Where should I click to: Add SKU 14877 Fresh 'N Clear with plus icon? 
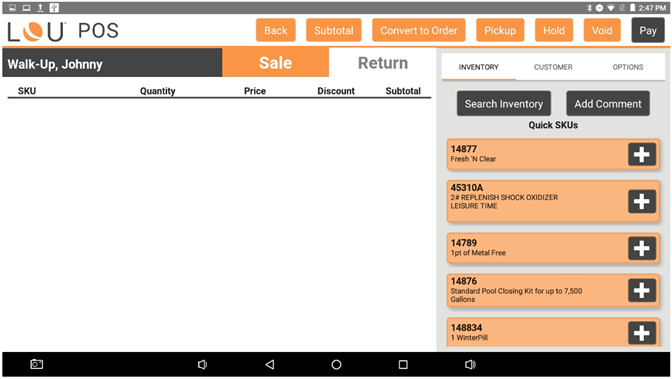(x=642, y=154)
